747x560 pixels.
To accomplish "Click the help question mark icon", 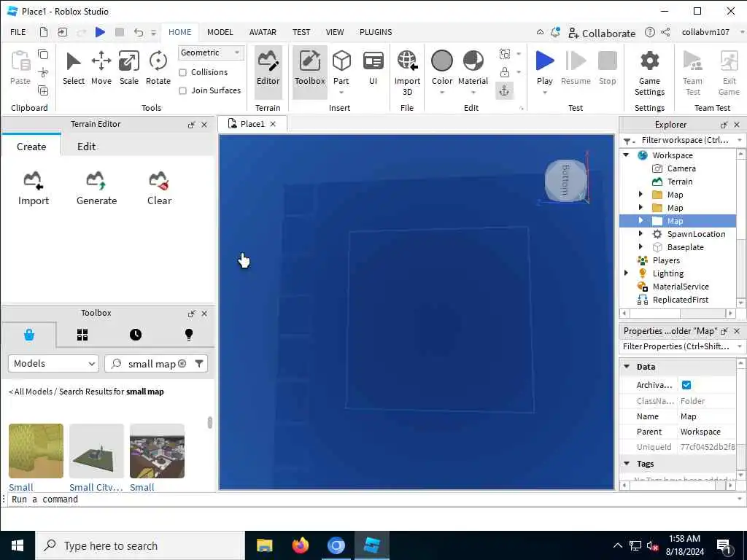I will click(x=650, y=32).
